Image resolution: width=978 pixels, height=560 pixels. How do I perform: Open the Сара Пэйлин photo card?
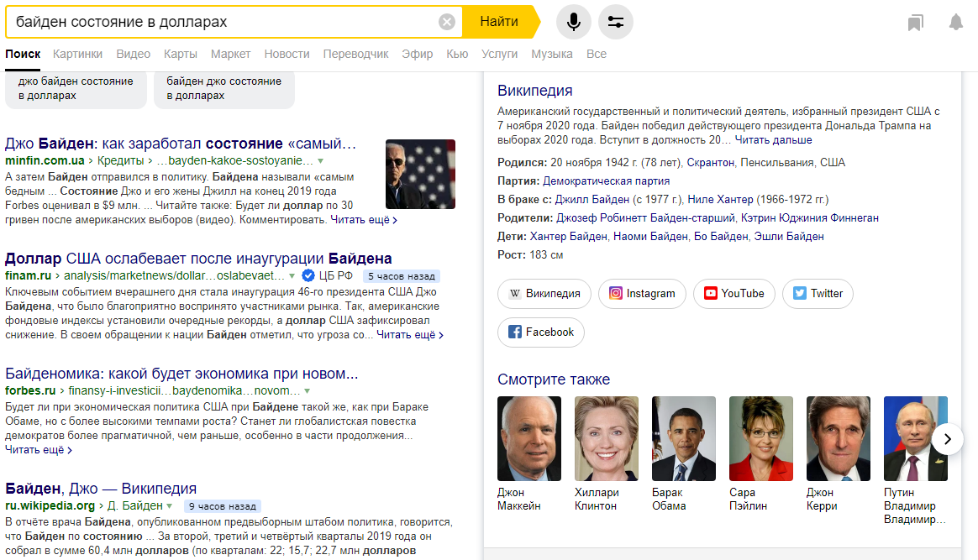[761, 438]
